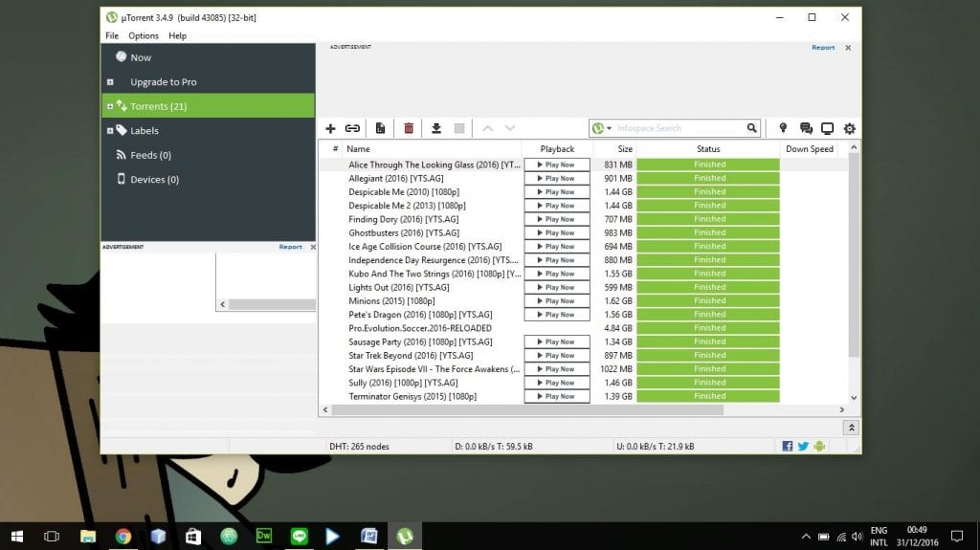This screenshot has height=550, width=980.
Task: Click the magnifier icon in the search box
Action: click(x=751, y=128)
